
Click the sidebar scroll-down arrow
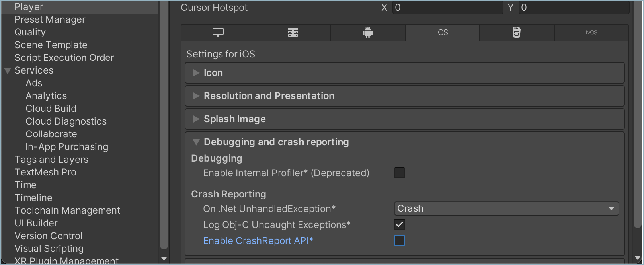[x=164, y=259]
